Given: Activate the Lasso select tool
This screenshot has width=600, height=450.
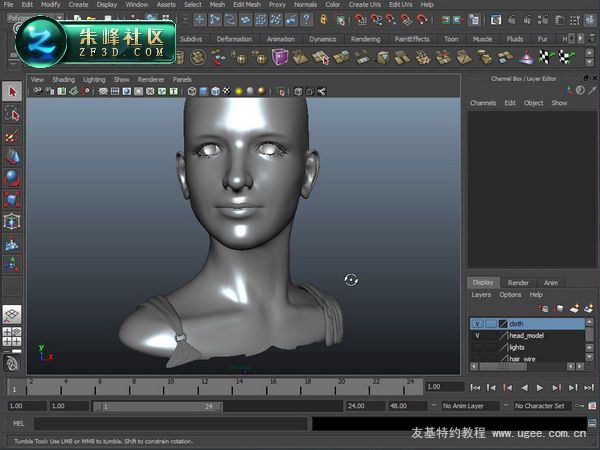Looking at the screenshot, I should pyautogui.click(x=12, y=113).
